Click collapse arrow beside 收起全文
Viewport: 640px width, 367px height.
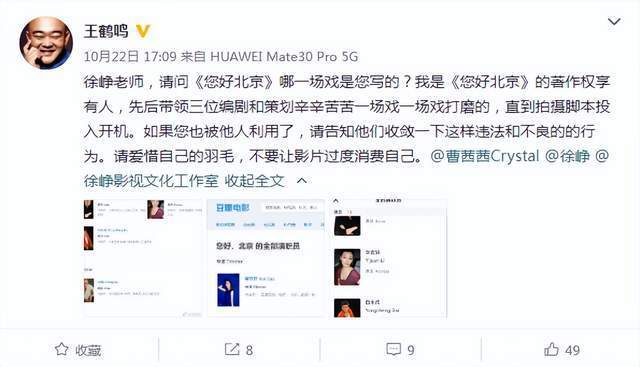click(x=302, y=180)
